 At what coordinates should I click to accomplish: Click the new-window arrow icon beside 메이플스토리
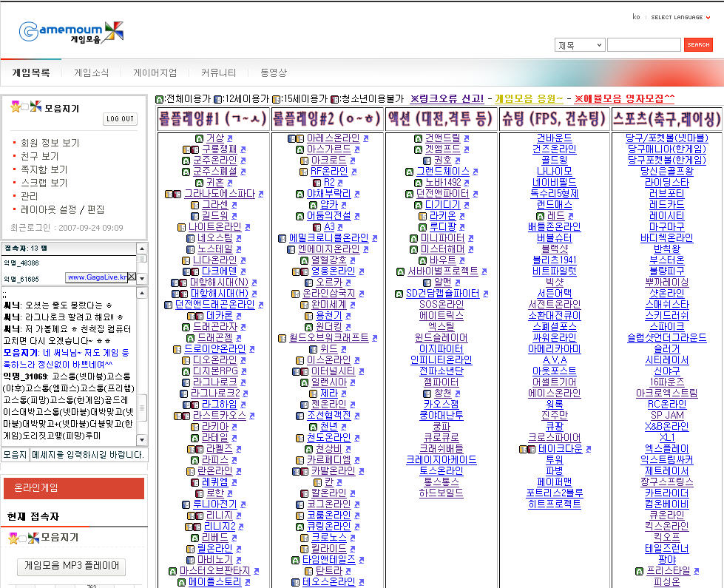(x=248, y=583)
